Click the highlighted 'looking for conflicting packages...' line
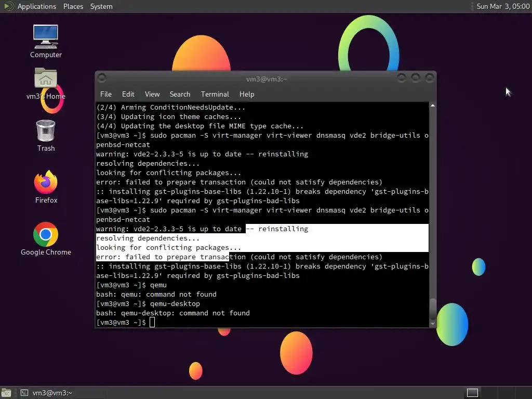Image resolution: width=532 pixels, height=399 pixels. coord(168,248)
